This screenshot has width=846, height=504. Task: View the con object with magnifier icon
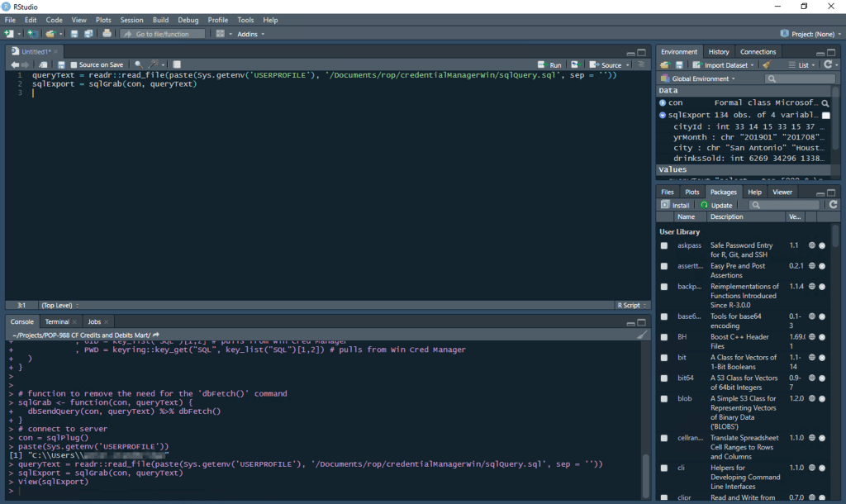[x=825, y=103]
